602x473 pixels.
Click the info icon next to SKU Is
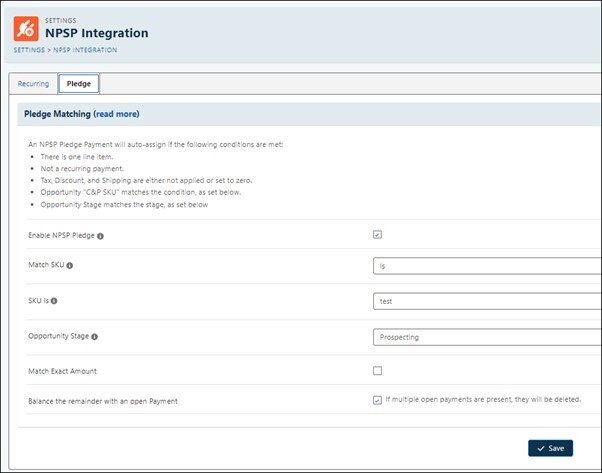tap(54, 301)
